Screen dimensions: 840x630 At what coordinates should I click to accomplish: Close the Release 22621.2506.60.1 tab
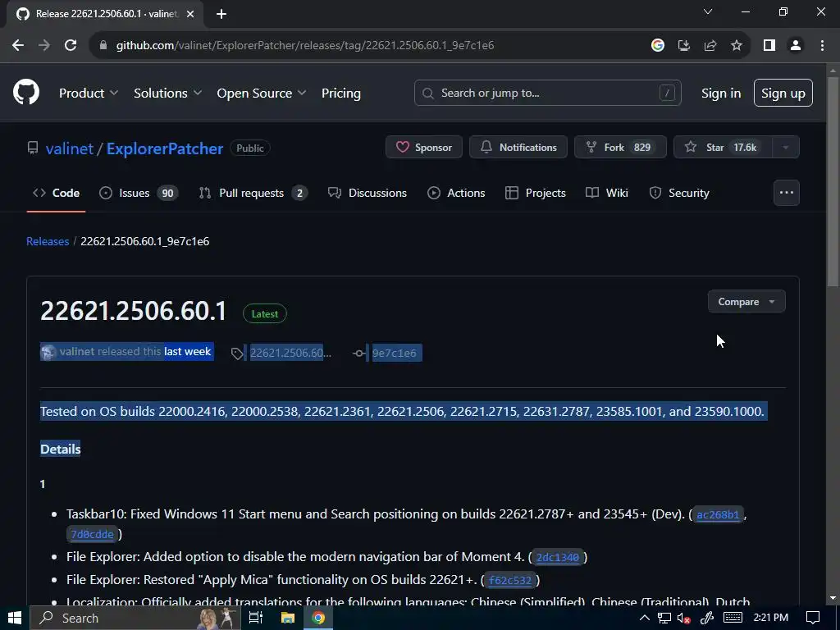190,14
